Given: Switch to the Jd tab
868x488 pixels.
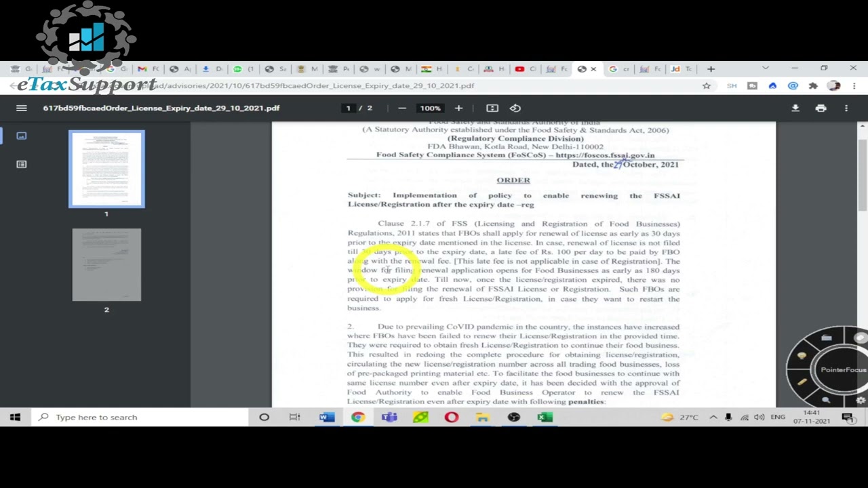Looking at the screenshot, I should tap(680, 68).
